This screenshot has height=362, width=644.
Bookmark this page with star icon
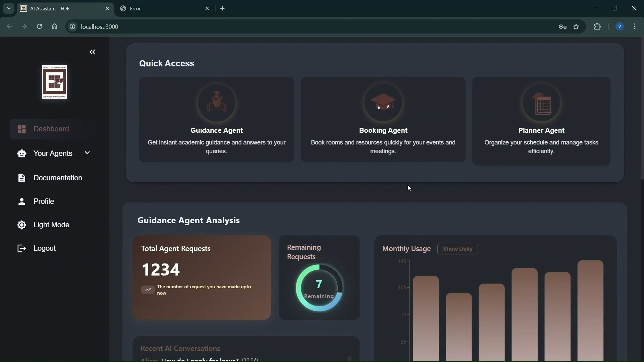click(576, 27)
